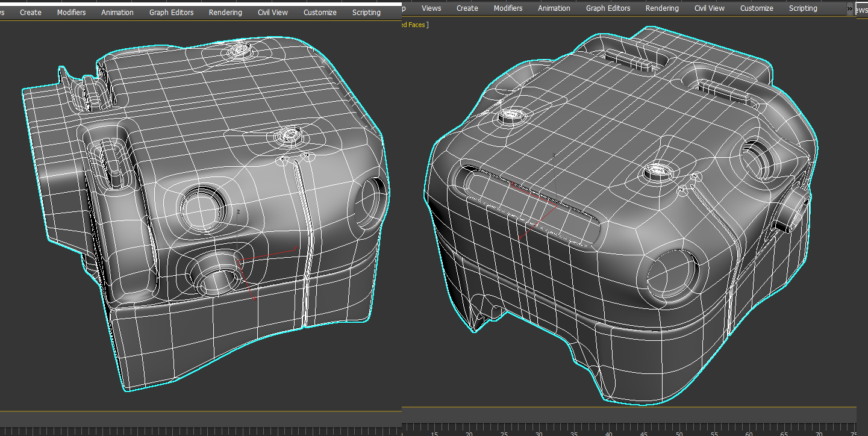Image resolution: width=868 pixels, height=436 pixels.
Task: Open the Graph Editors menu
Action: (171, 12)
